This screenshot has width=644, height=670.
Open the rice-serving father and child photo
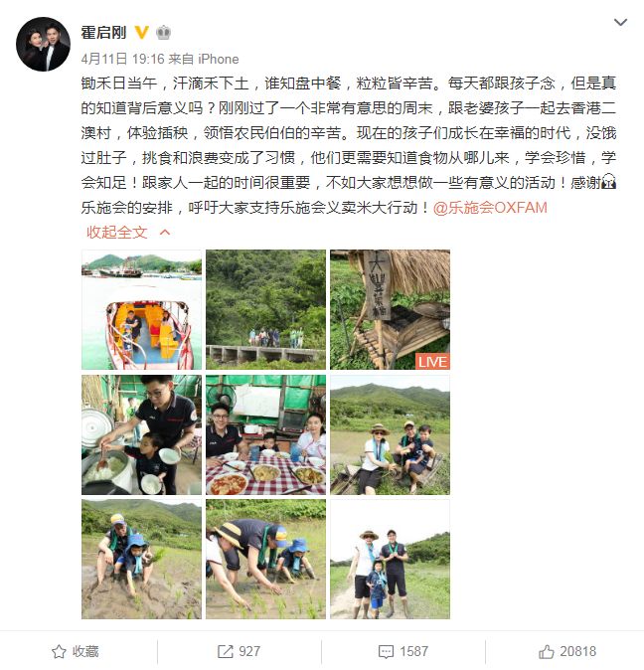point(141,435)
